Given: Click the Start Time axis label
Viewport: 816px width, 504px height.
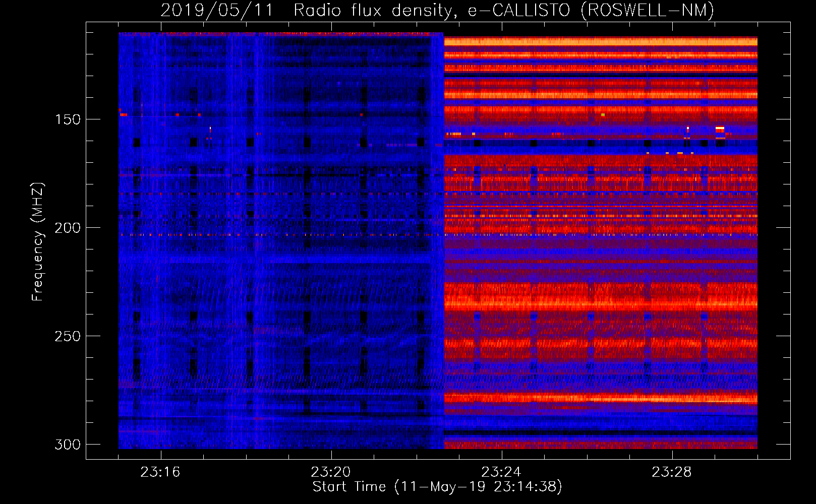Looking at the screenshot, I should [x=437, y=487].
